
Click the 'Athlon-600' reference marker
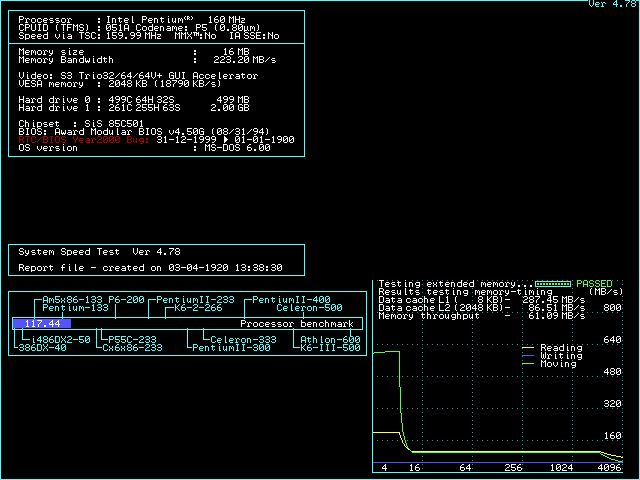click(x=330, y=340)
